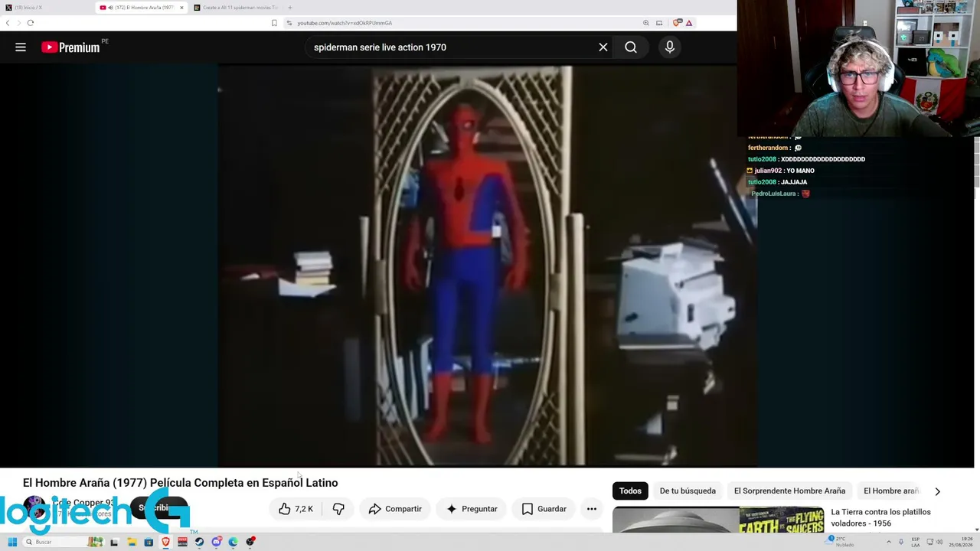
Task: Clear the search box with the X
Action: click(x=603, y=47)
